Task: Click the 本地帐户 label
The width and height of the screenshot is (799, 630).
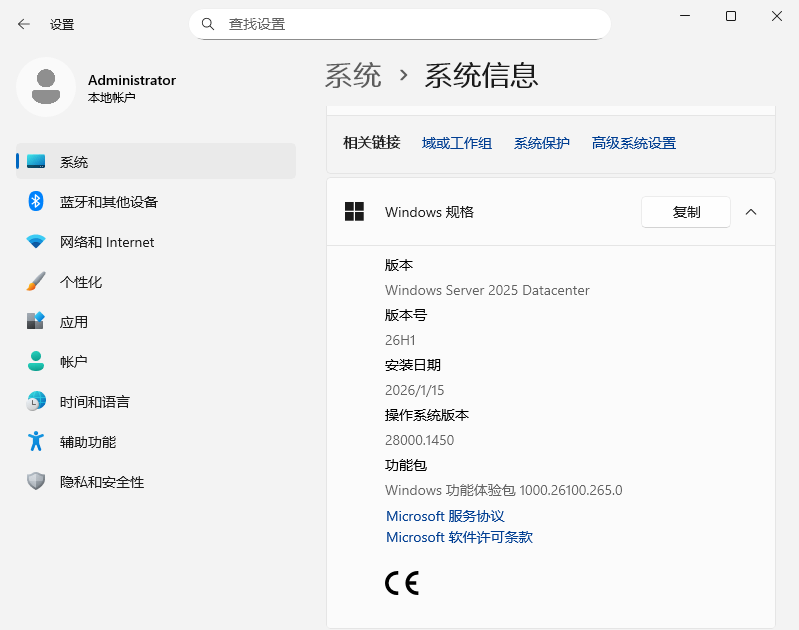Action: (x=112, y=97)
